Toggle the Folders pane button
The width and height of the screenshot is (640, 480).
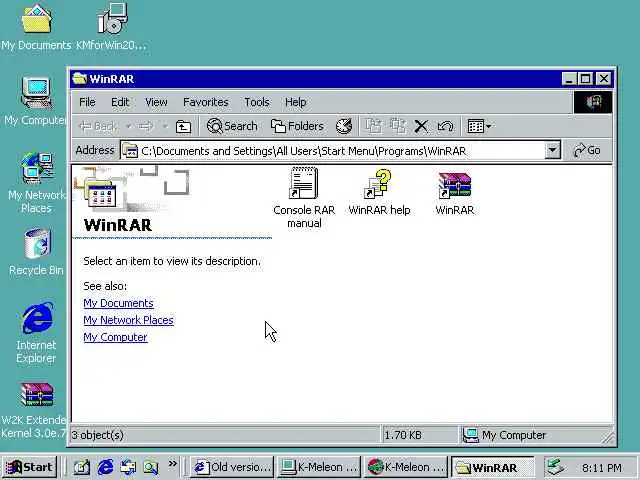pyautogui.click(x=297, y=126)
